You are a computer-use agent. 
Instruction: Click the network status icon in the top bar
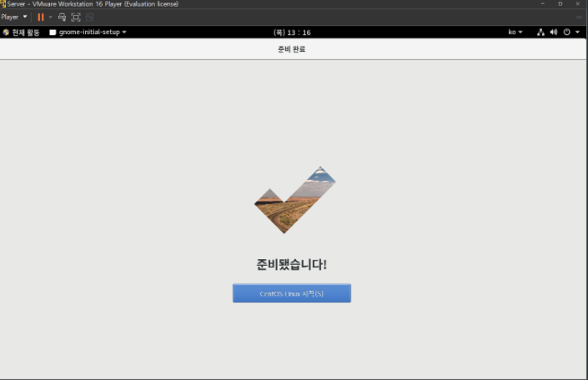point(540,32)
